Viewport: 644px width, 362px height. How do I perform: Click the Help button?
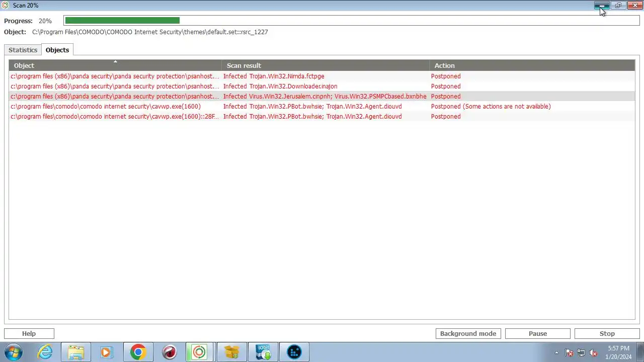[x=29, y=333]
